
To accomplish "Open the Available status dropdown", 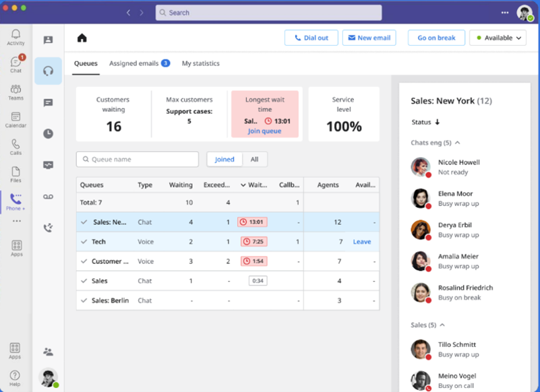I will coord(498,38).
